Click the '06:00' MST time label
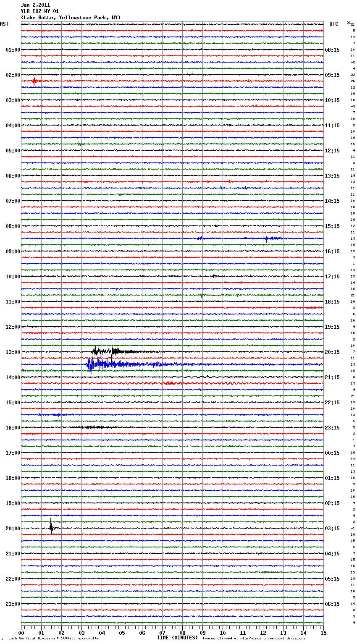The height and width of the screenshot is (644, 357). (13, 176)
